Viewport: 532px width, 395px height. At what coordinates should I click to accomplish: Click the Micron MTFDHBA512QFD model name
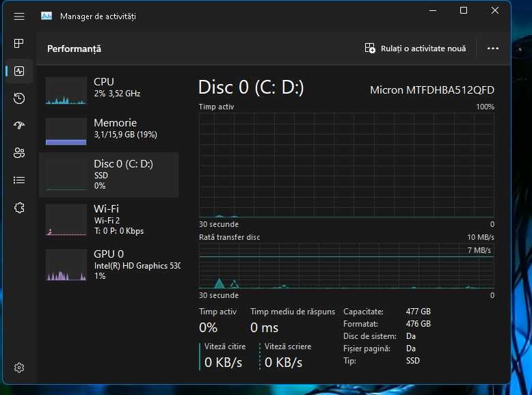point(432,90)
